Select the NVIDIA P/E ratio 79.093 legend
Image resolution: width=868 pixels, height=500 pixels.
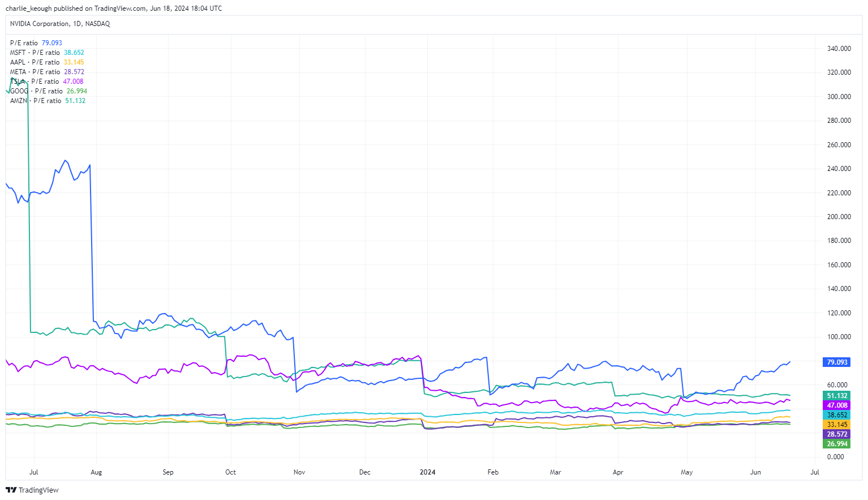point(36,43)
